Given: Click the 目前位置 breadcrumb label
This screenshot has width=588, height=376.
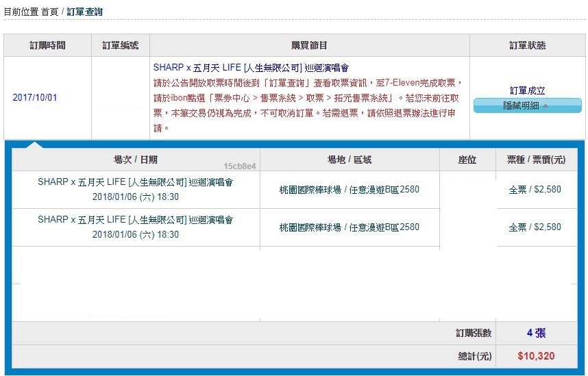Looking at the screenshot, I should click(x=21, y=12).
